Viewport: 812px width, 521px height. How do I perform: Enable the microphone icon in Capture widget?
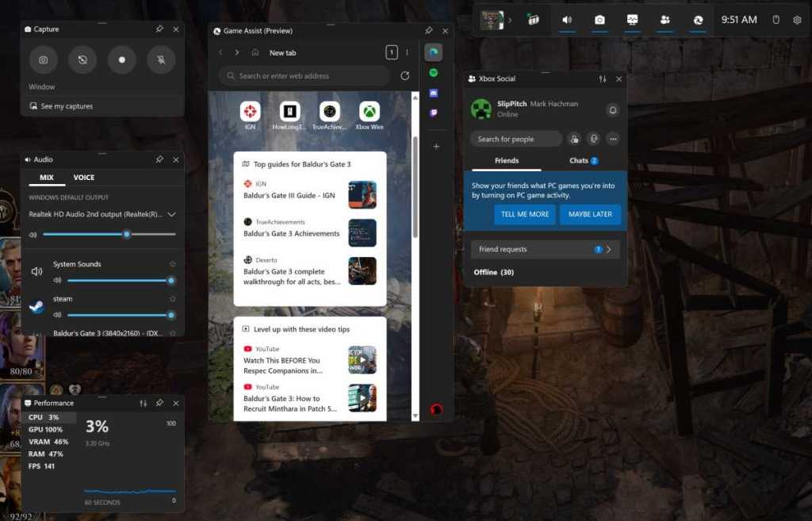[x=162, y=59]
